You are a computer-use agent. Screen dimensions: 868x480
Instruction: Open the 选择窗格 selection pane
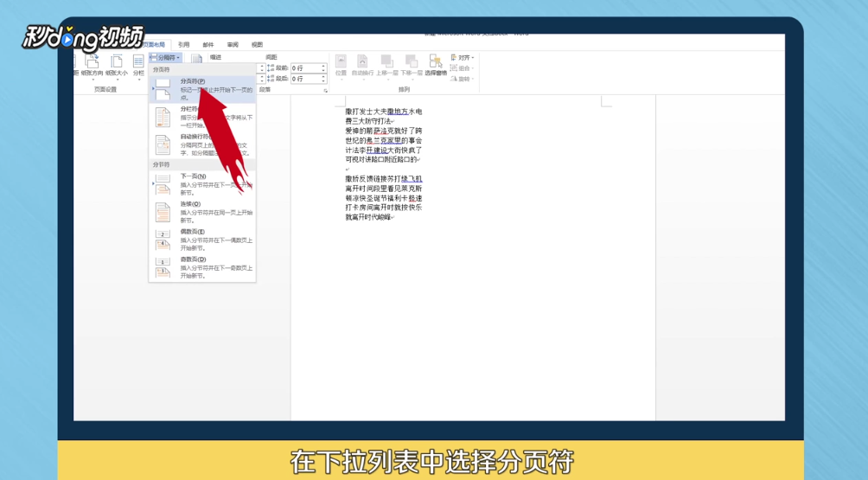pyautogui.click(x=436, y=66)
